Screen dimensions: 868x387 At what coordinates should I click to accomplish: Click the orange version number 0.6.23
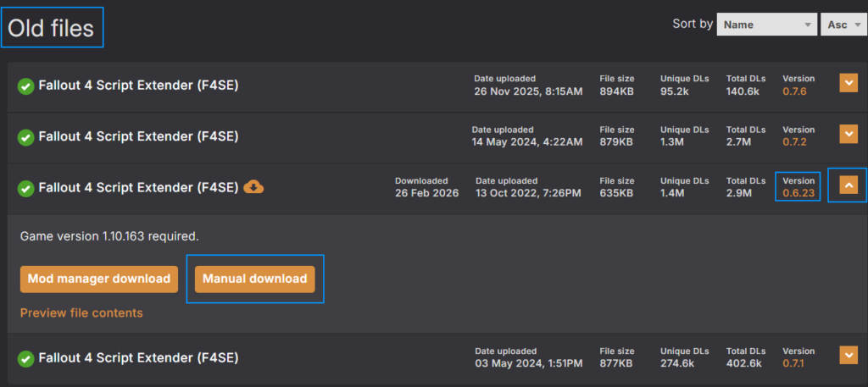[x=798, y=193]
